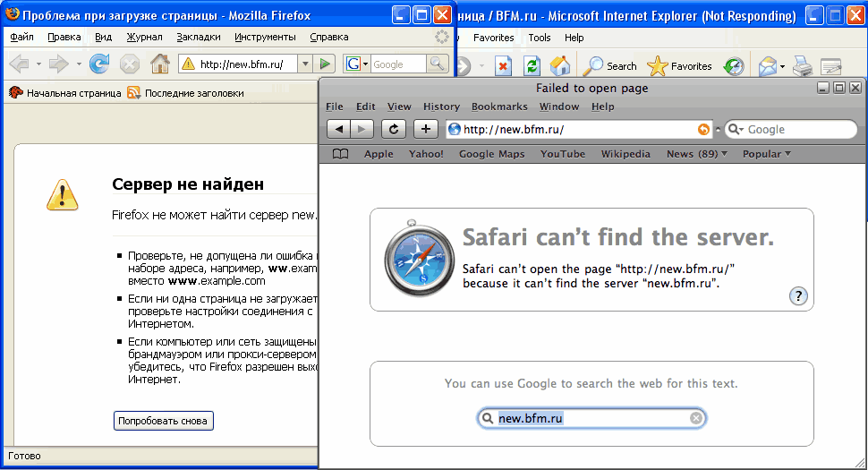Click Safari forward arrow button
This screenshot has height=470, width=868.
[x=362, y=129]
